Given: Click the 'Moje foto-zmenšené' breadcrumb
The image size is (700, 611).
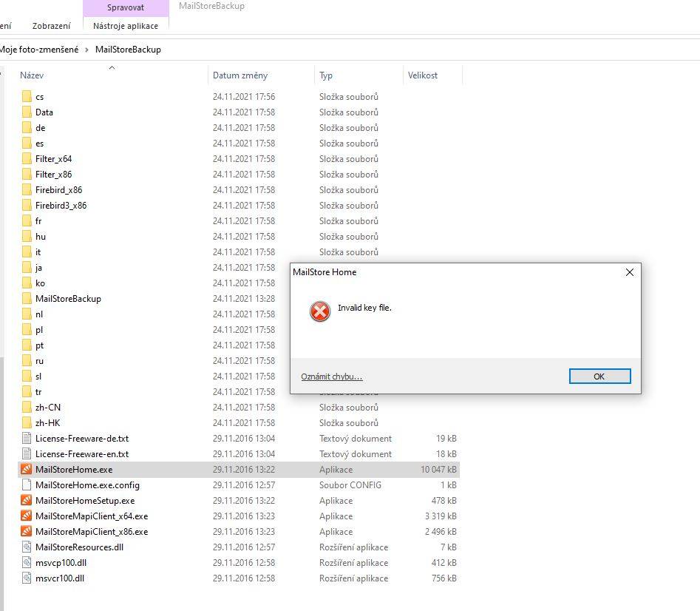Looking at the screenshot, I should click(x=39, y=50).
